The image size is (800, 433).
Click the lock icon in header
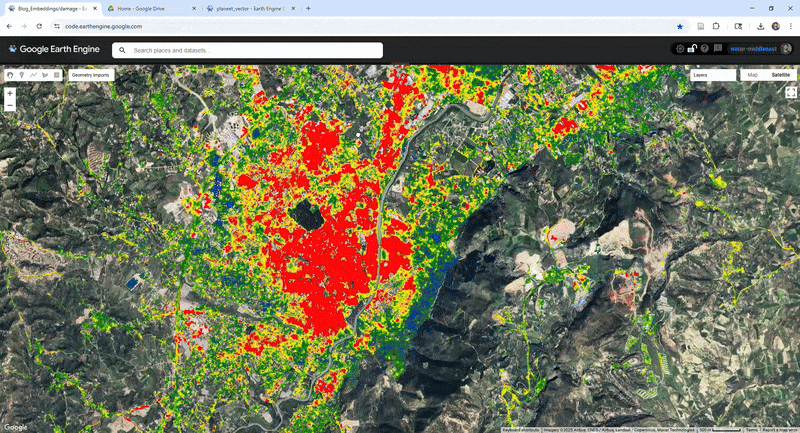click(692, 48)
